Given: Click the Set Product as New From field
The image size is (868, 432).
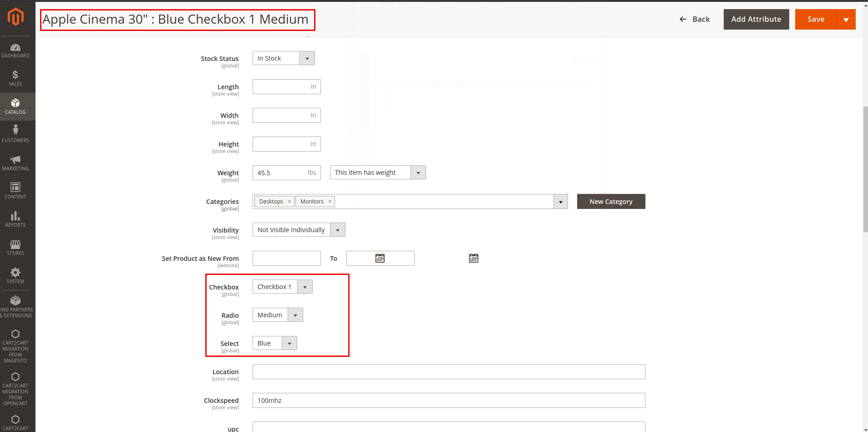Looking at the screenshot, I should (x=286, y=258).
